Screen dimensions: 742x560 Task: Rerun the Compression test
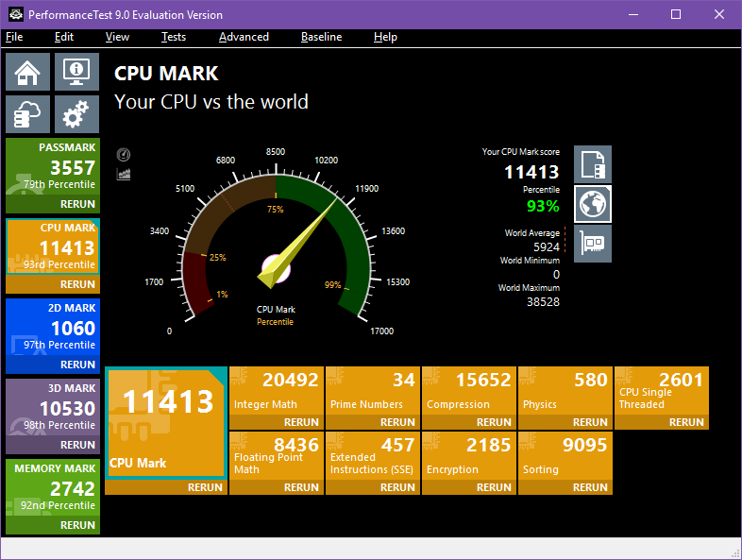(469, 422)
